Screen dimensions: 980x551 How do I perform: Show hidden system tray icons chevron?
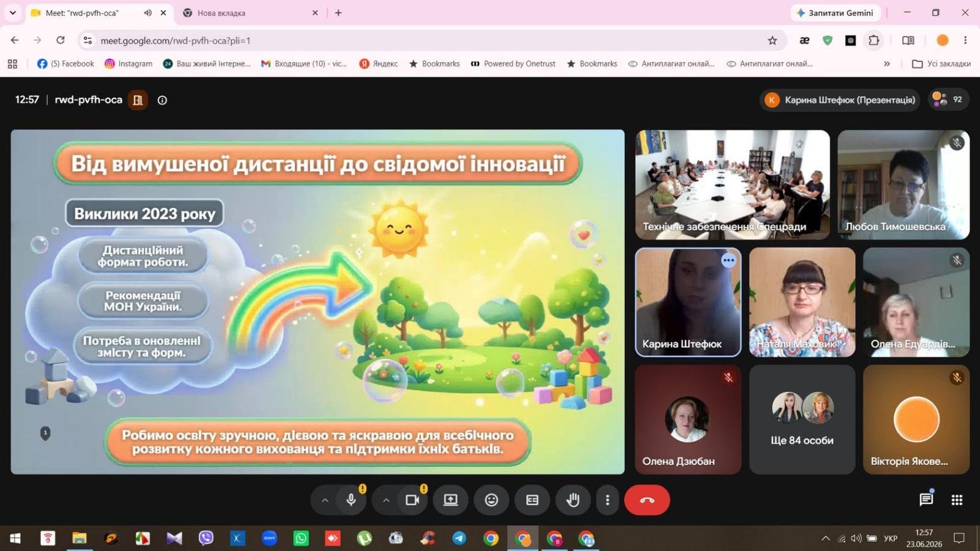pyautogui.click(x=826, y=538)
